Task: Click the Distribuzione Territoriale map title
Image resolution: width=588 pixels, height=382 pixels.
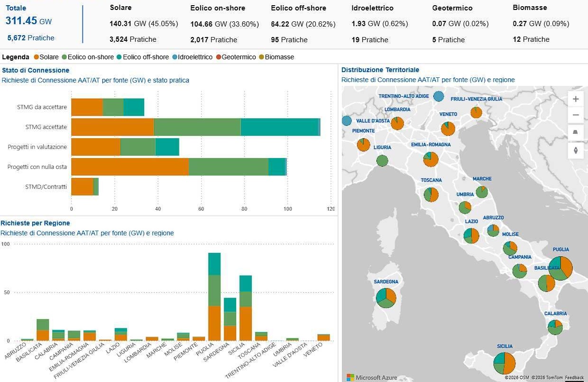Action: (380, 70)
